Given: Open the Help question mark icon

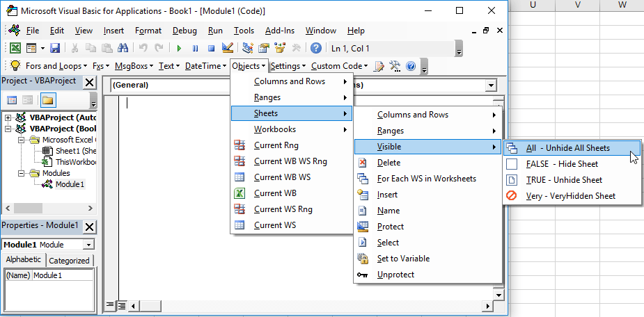Looking at the screenshot, I should coord(316,48).
